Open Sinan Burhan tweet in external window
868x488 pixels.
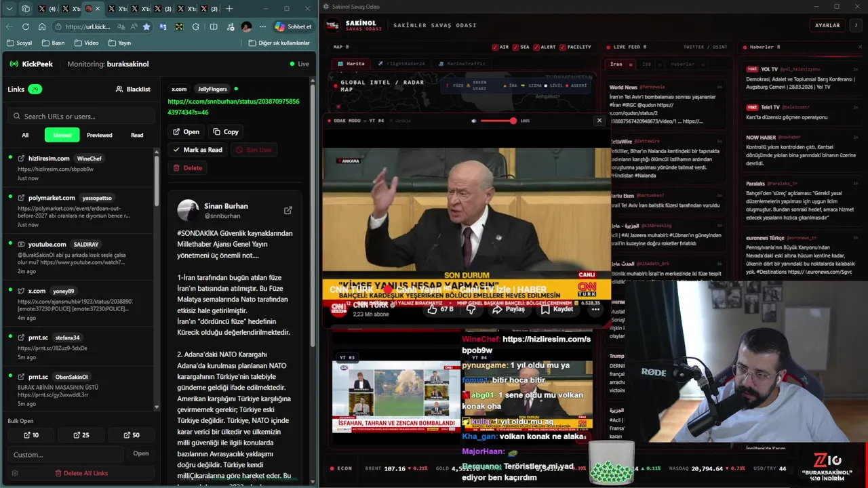288,211
